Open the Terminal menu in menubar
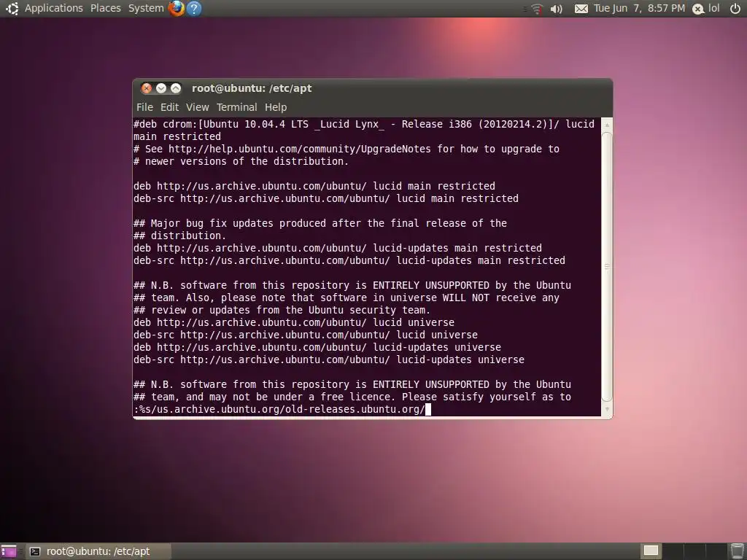 [x=237, y=107]
